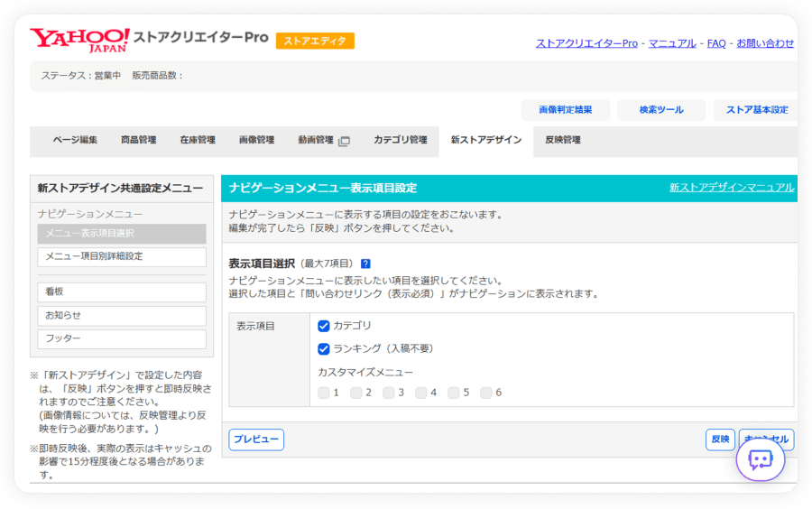Image resolution: width=812 pixels, height=509 pixels.
Task: Click the ナビゲーションメニュー表示項目設定 title
Action: (x=323, y=188)
